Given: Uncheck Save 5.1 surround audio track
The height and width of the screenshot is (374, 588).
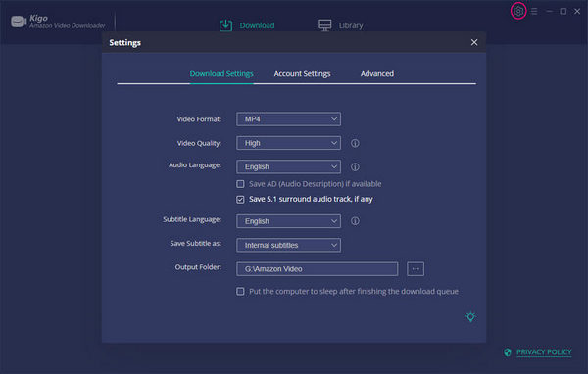Looking at the screenshot, I should coord(240,200).
